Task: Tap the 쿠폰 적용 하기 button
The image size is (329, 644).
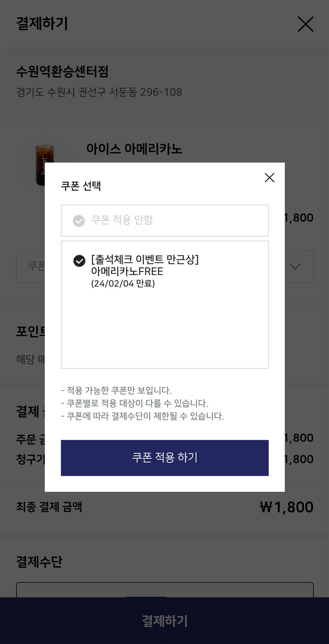Action: coord(164,458)
